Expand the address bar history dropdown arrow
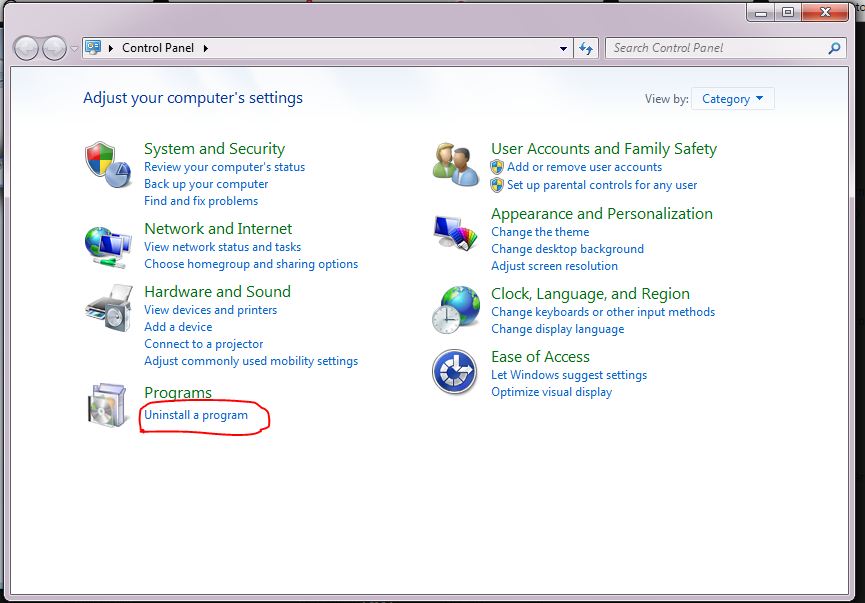The image size is (865, 603). pos(563,49)
